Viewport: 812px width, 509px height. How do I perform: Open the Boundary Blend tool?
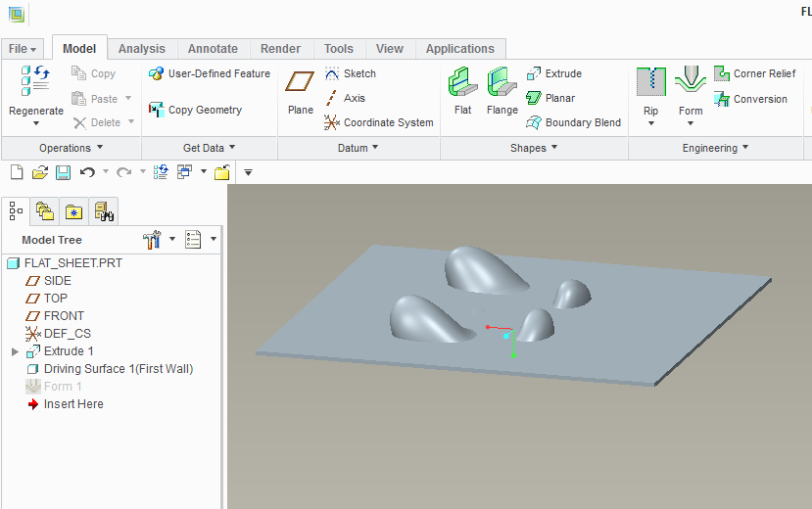point(573,122)
